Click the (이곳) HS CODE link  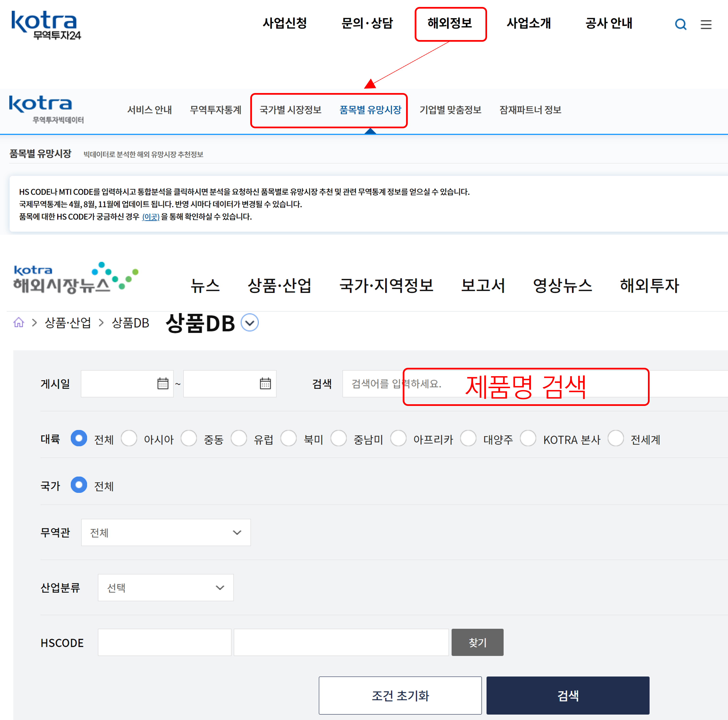pos(150,217)
